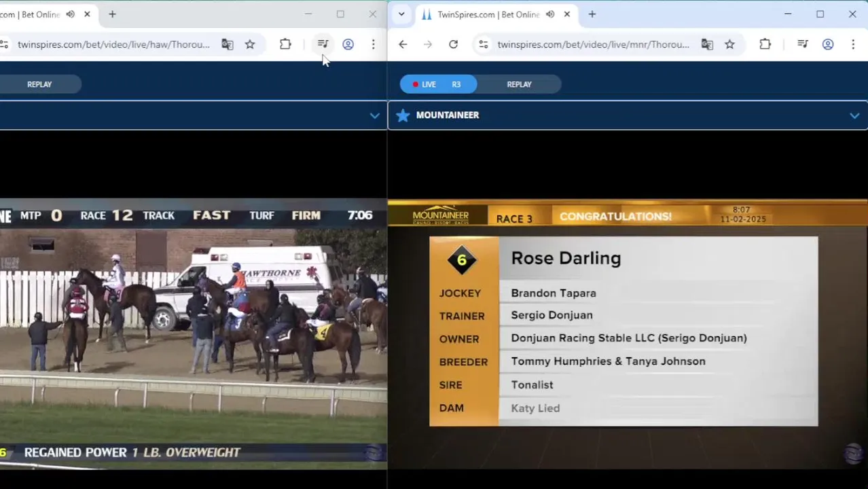Close the right window's TwinSpires tab
Viewport: 868px width, 489px height.
point(566,14)
